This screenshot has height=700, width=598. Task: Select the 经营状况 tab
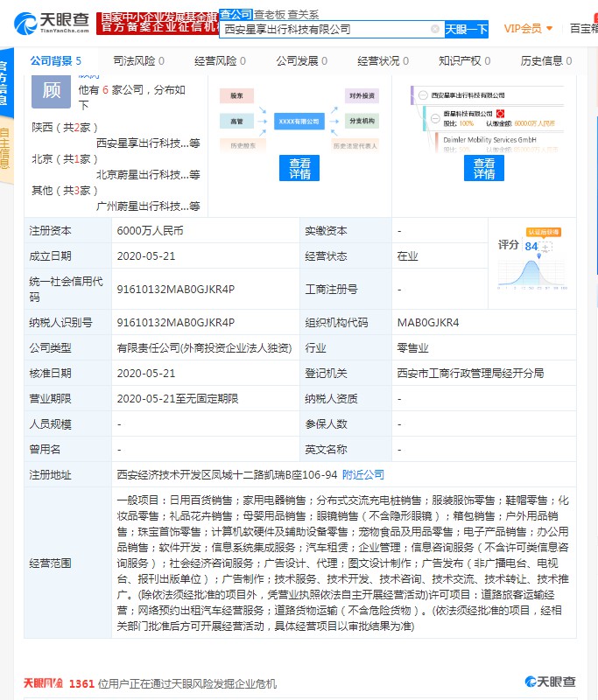pyautogui.click(x=383, y=60)
